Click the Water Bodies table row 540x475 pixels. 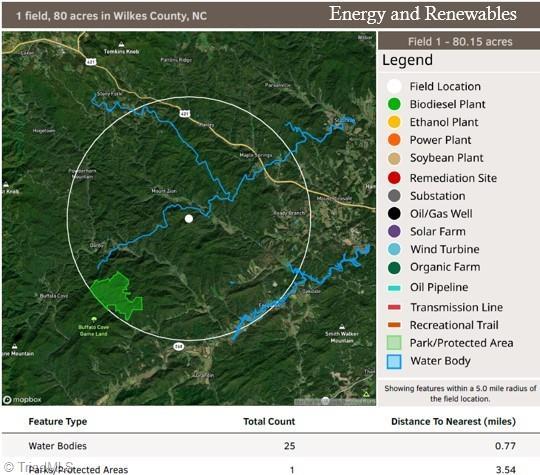click(271, 446)
